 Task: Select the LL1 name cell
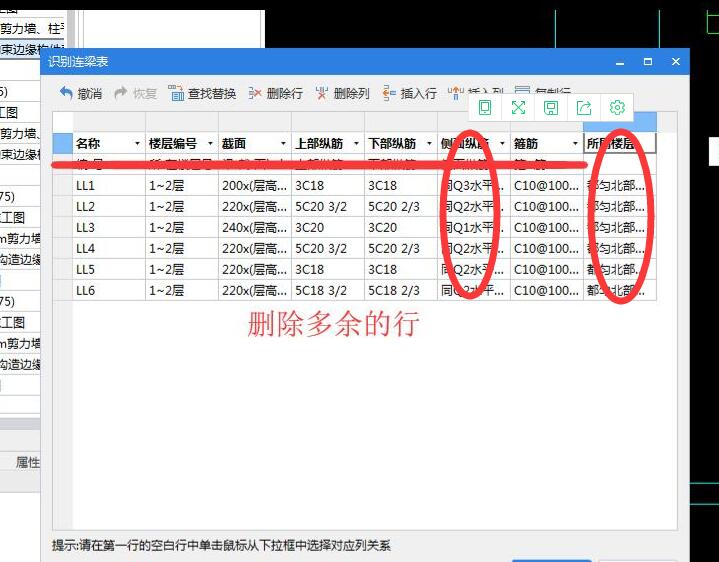coord(109,185)
